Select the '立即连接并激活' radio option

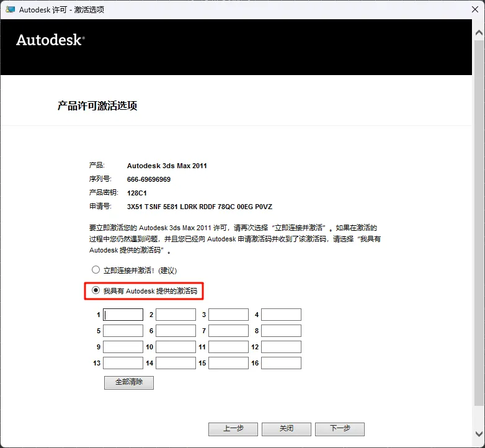[x=96, y=270]
